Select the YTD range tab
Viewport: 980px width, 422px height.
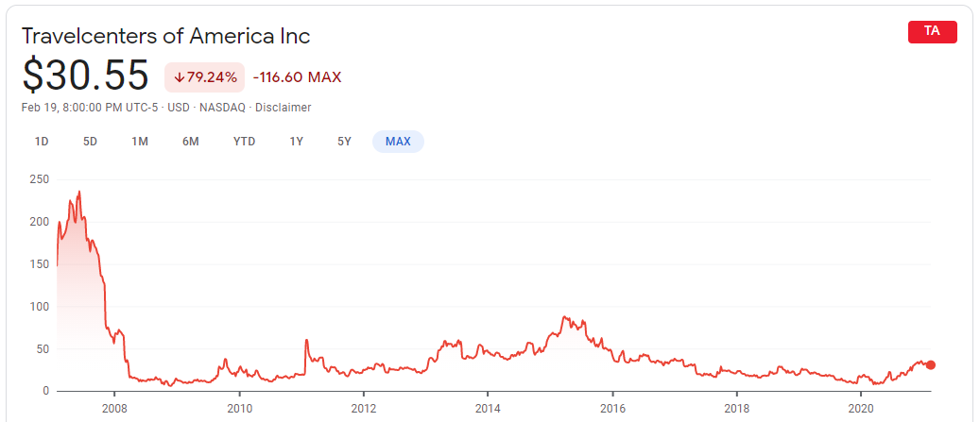[244, 142]
